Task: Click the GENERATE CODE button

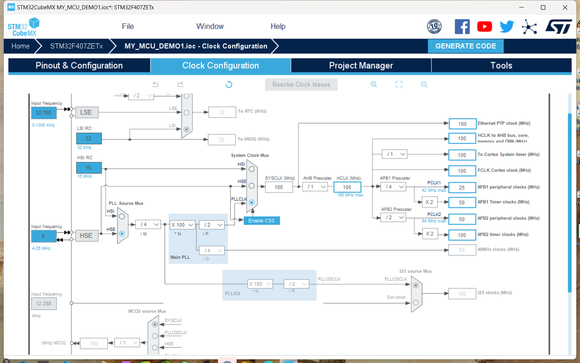Action: 466,46
